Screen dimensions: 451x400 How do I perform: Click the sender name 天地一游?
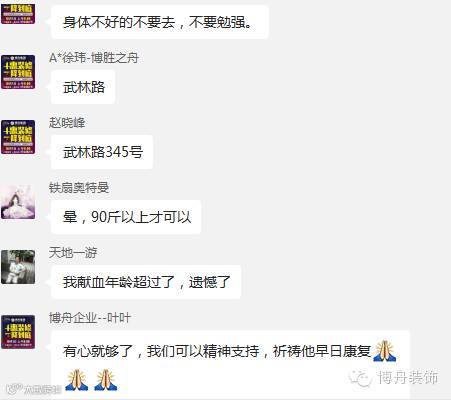tap(73, 253)
